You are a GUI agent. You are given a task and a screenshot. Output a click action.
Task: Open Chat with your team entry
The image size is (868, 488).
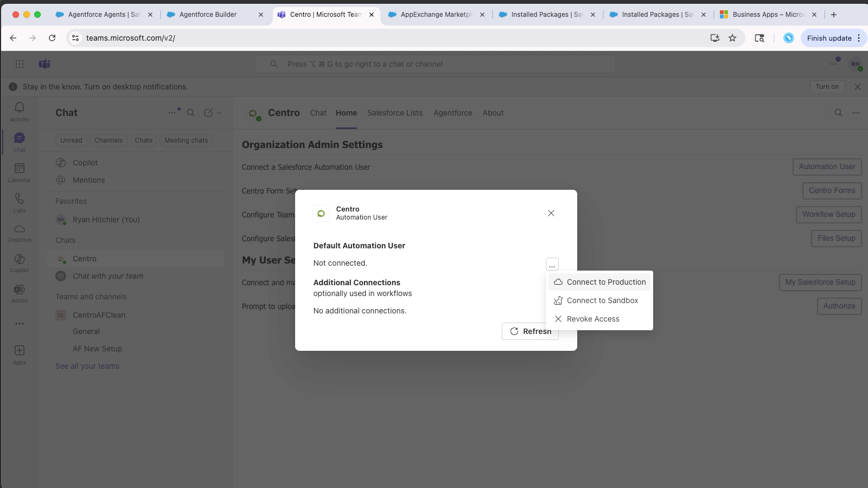pyautogui.click(x=136, y=276)
